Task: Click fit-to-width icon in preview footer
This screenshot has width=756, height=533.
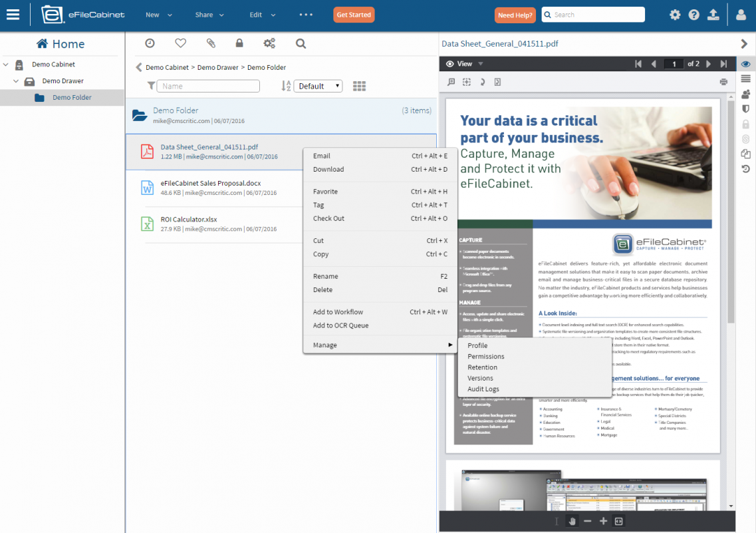Action: 618,521
